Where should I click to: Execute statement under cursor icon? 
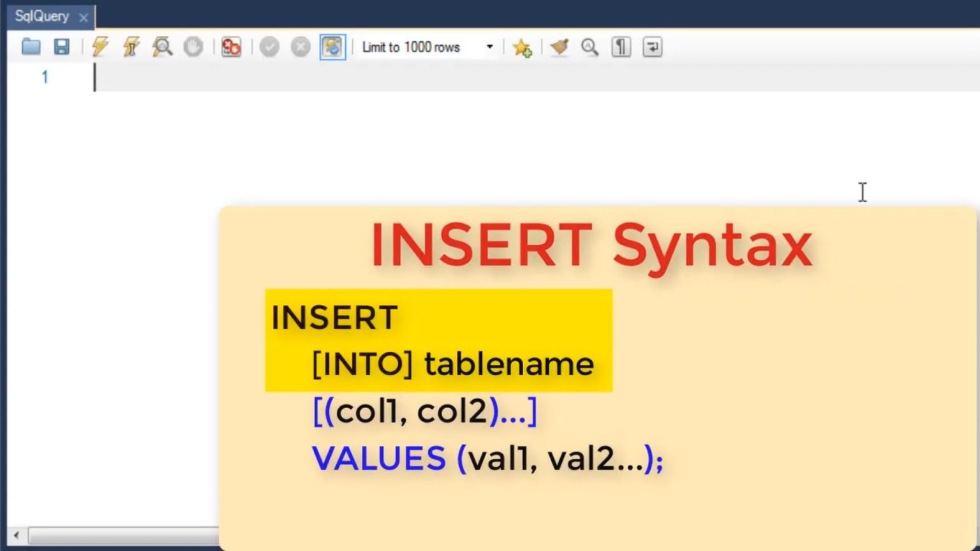coord(131,47)
